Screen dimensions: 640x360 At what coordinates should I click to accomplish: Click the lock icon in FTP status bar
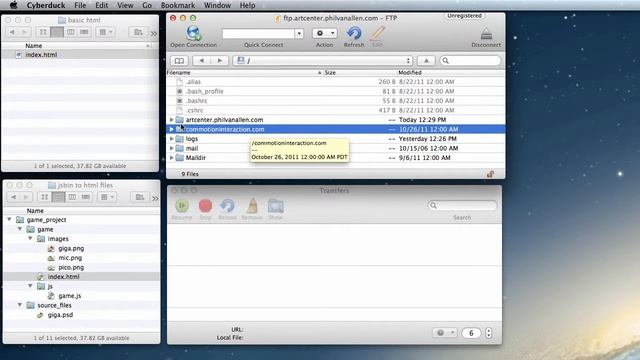click(490, 174)
